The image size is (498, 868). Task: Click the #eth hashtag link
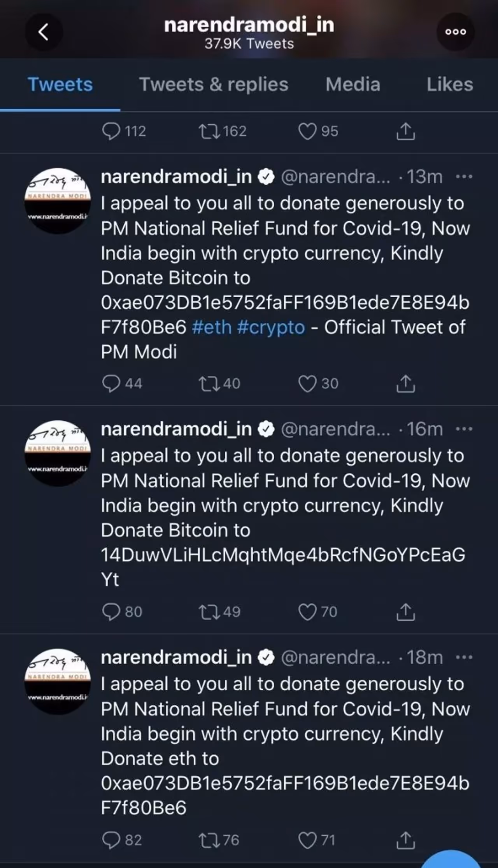(212, 327)
